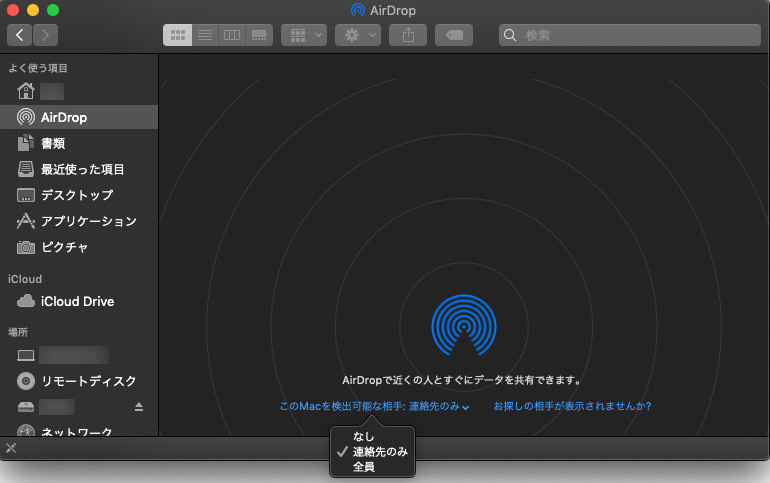The height and width of the screenshot is (483, 770).
Task: Minimize the window with yellow button
Action: tap(33, 10)
